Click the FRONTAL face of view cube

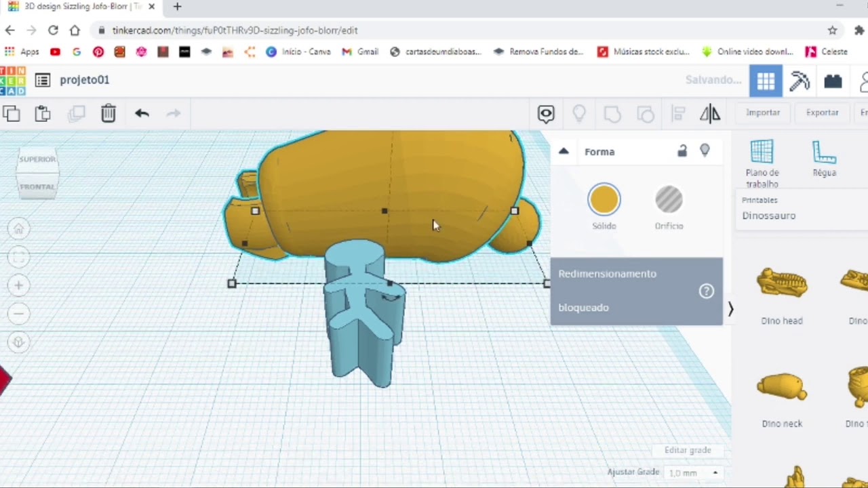point(37,186)
